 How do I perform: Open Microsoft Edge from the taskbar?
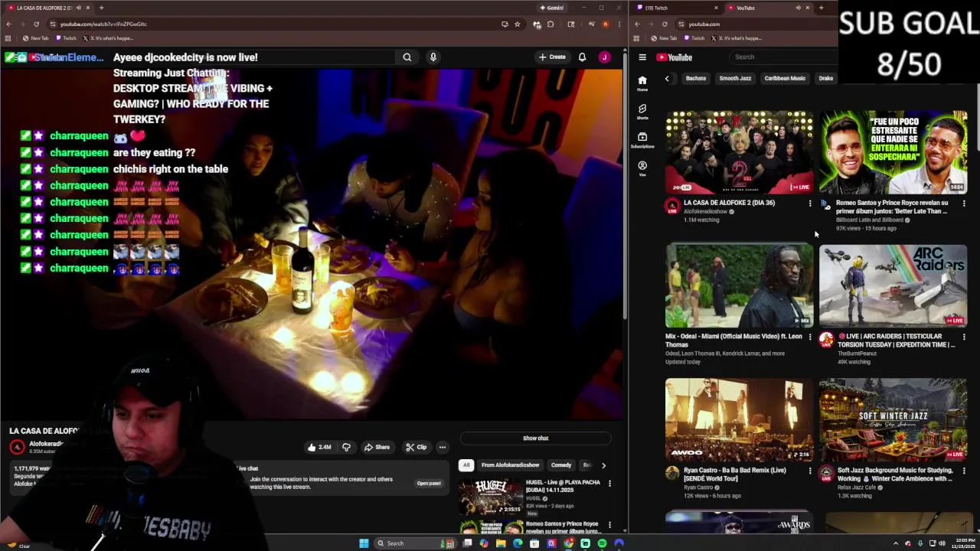point(518,543)
